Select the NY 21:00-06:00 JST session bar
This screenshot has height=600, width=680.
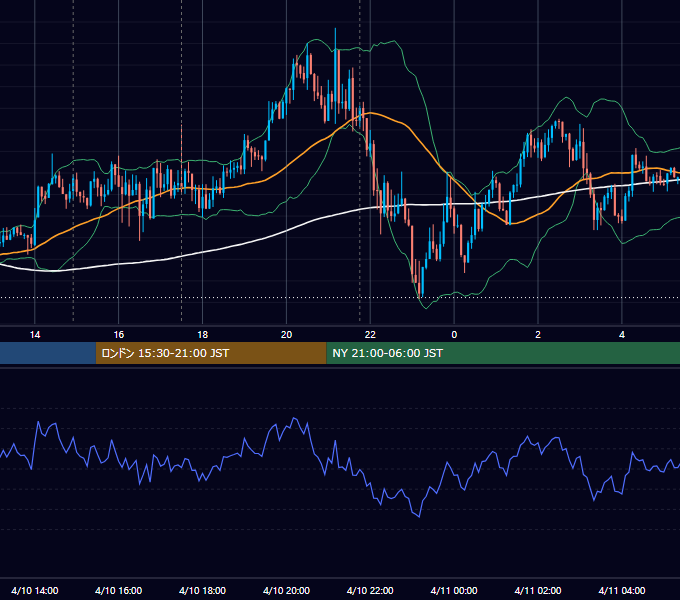[x=503, y=353]
